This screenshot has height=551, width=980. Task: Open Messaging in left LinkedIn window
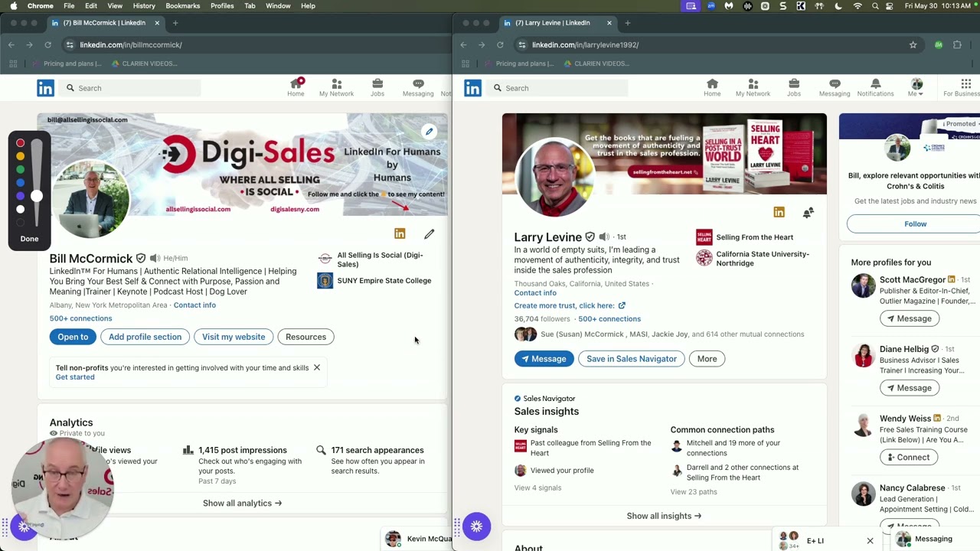pos(418,87)
